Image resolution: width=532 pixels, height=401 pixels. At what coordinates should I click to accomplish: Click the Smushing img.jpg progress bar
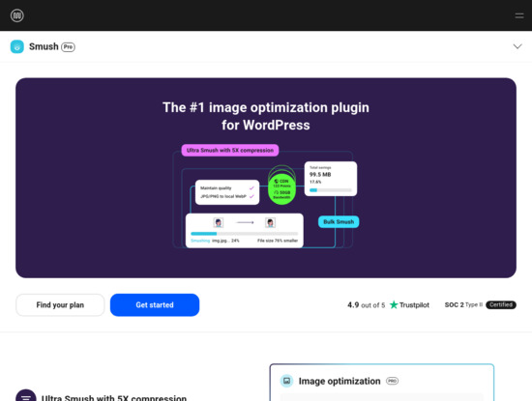pyautogui.click(x=245, y=234)
